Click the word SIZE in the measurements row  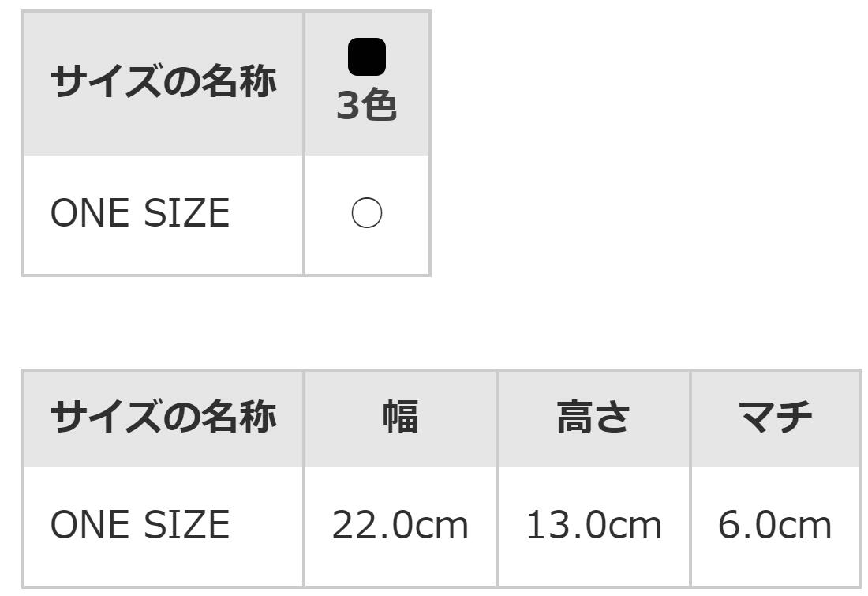pyautogui.click(x=185, y=525)
